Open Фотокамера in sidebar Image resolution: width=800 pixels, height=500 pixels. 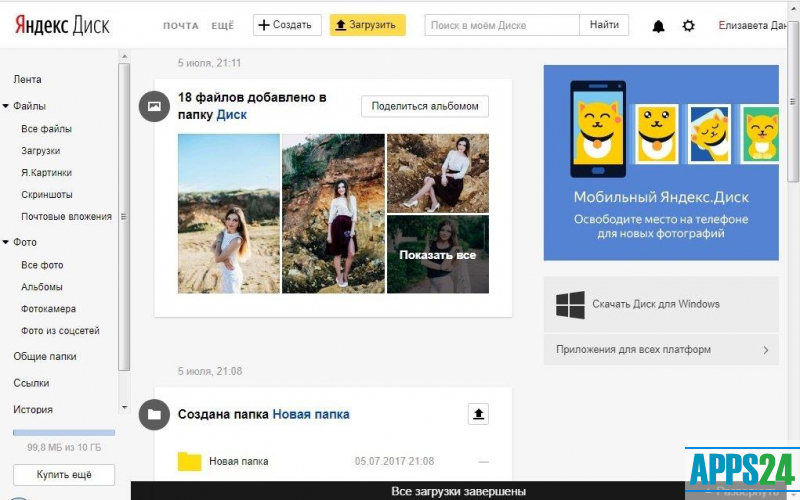48,309
